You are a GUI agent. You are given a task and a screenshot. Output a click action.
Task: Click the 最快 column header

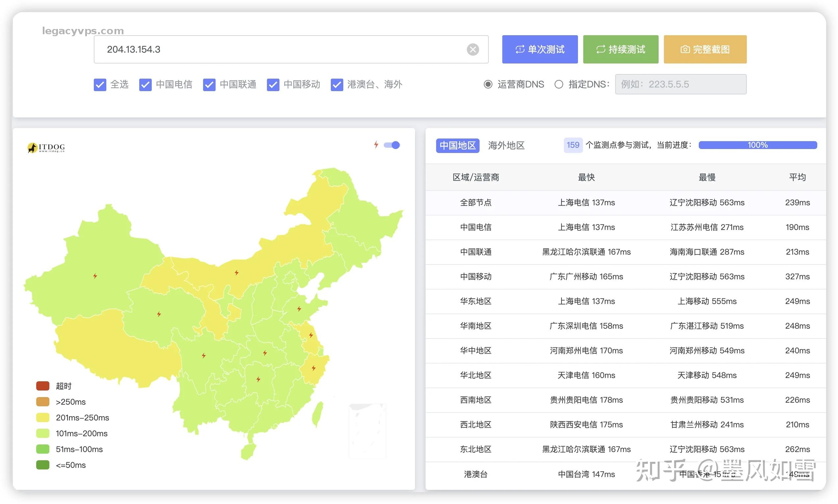[586, 177]
